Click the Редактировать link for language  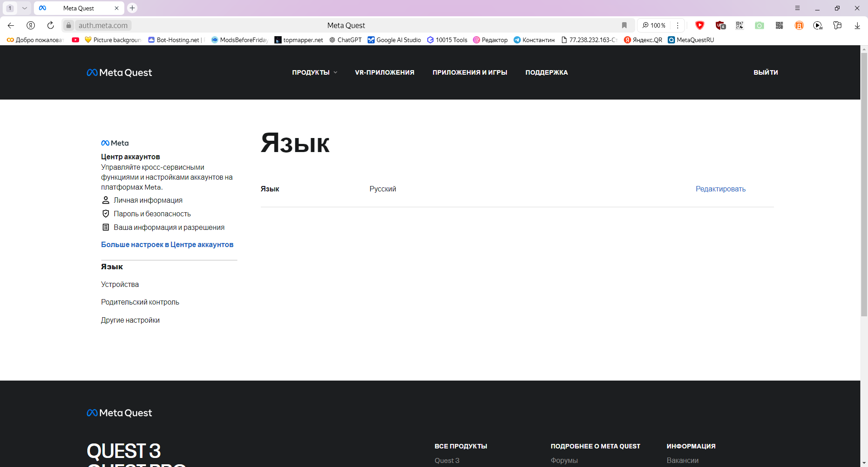point(720,189)
